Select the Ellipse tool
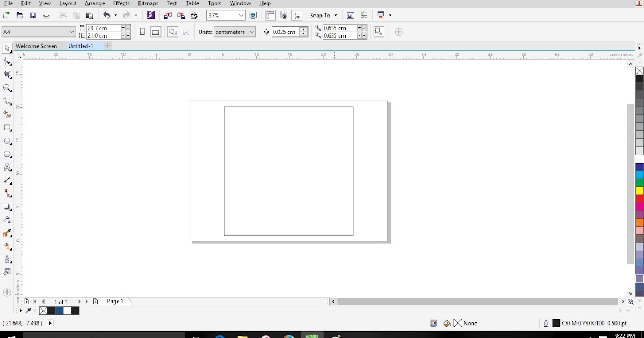This screenshot has width=644, height=338. pos(7,141)
